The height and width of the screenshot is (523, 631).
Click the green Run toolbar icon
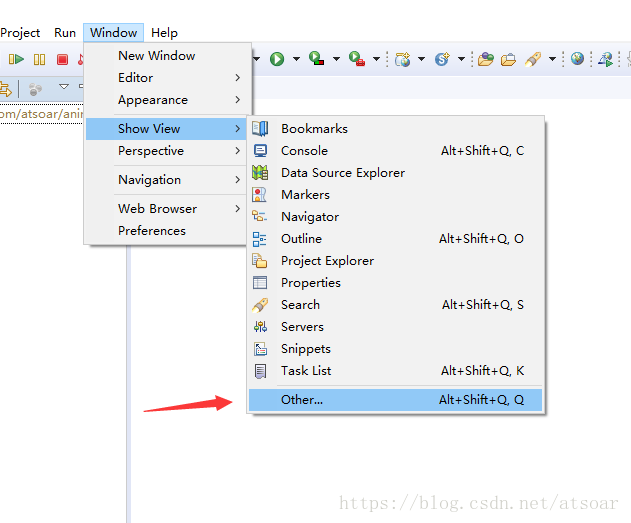coord(277,59)
